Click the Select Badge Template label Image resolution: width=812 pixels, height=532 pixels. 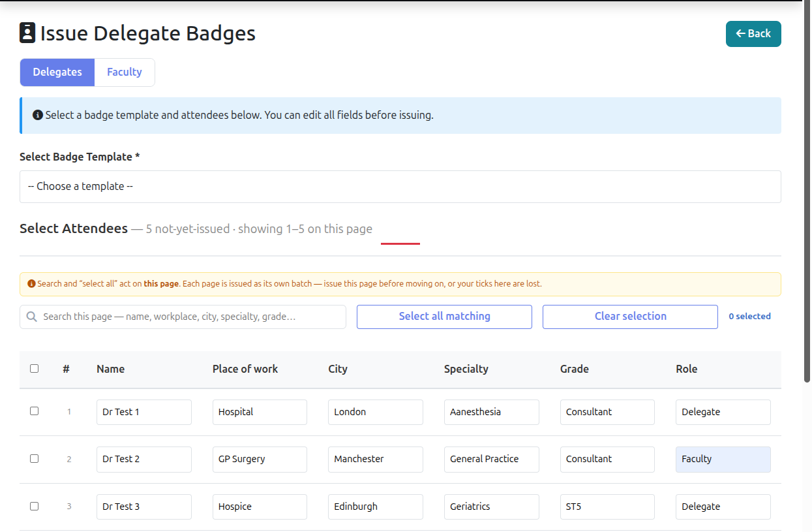click(80, 157)
